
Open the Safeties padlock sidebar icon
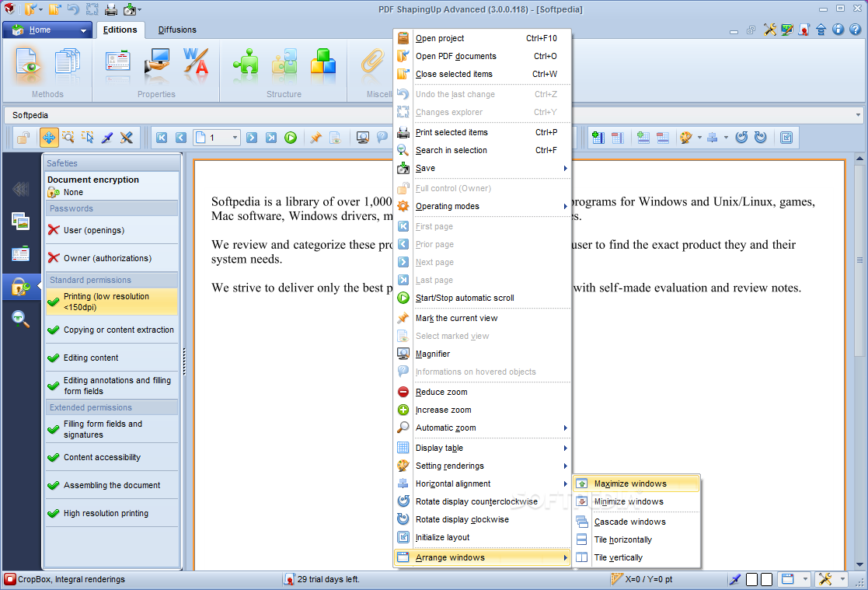(21, 286)
